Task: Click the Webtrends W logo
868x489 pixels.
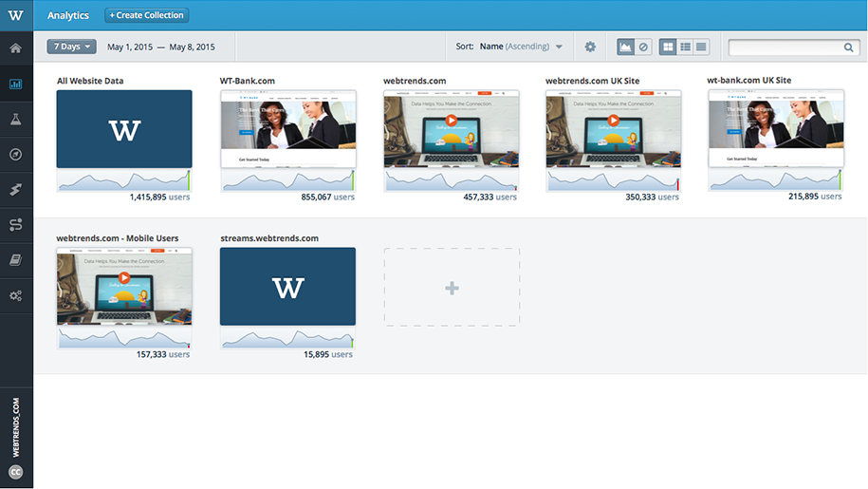Action: tap(15, 15)
